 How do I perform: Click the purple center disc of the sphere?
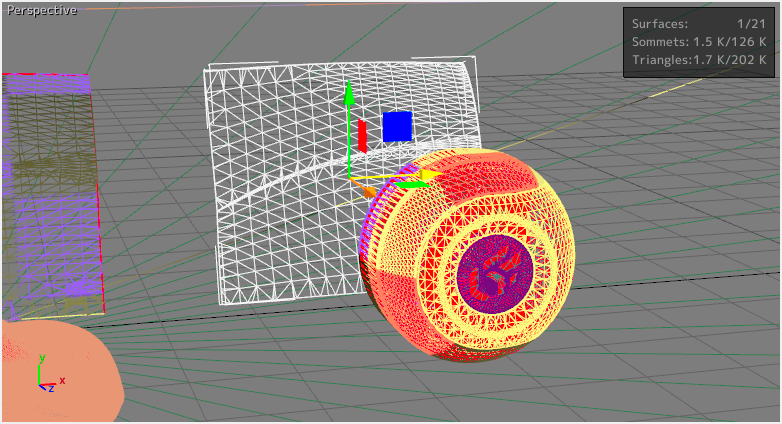coord(495,273)
